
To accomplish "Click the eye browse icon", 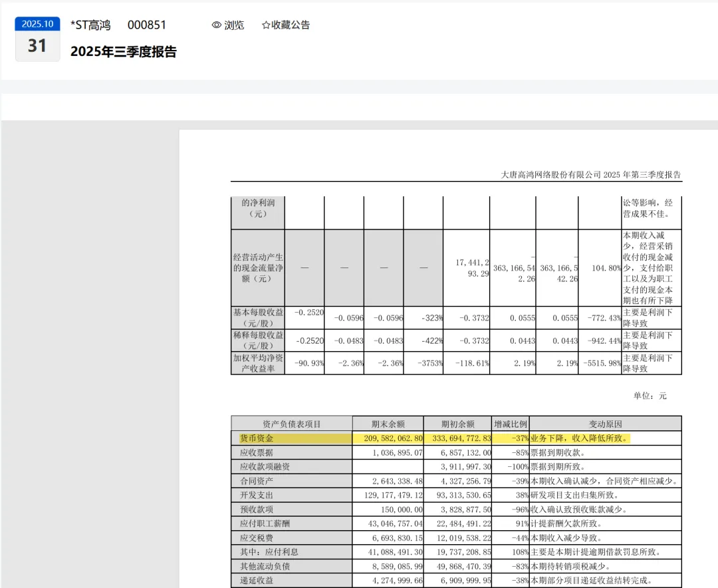I will coord(217,25).
